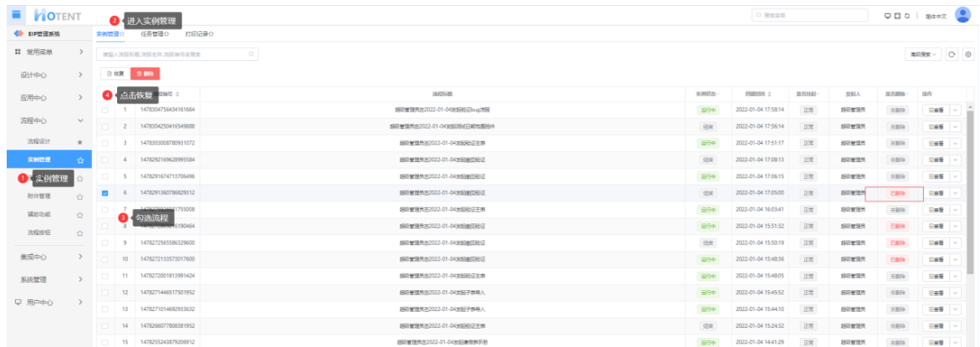Tick the checkbox for row 14
The width and height of the screenshot is (980, 347).
click(x=105, y=326)
